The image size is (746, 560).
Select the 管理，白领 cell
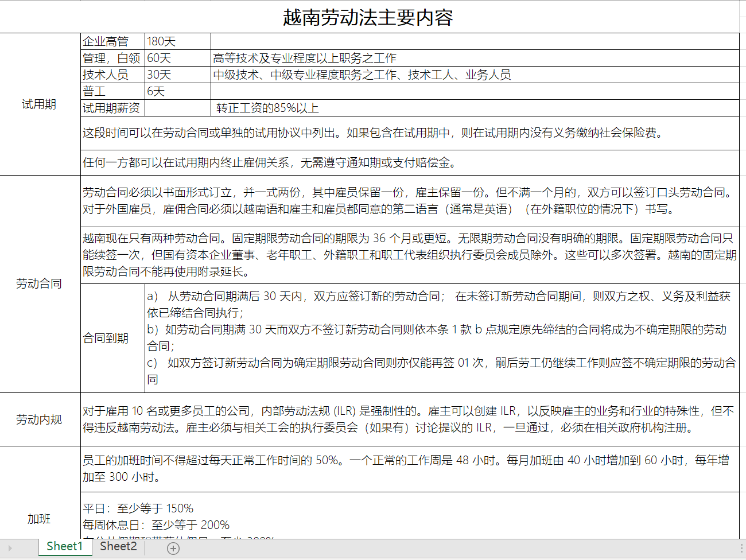click(113, 58)
